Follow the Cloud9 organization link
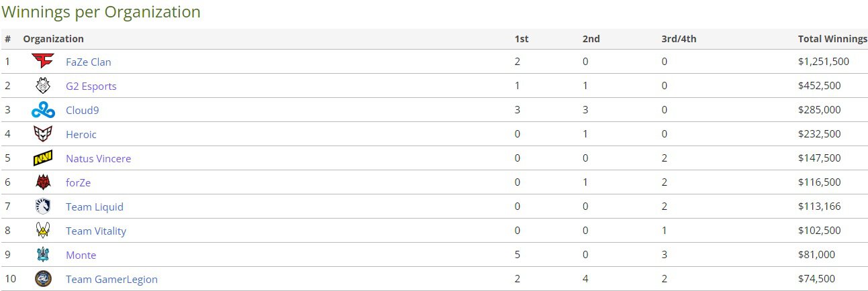 [83, 110]
